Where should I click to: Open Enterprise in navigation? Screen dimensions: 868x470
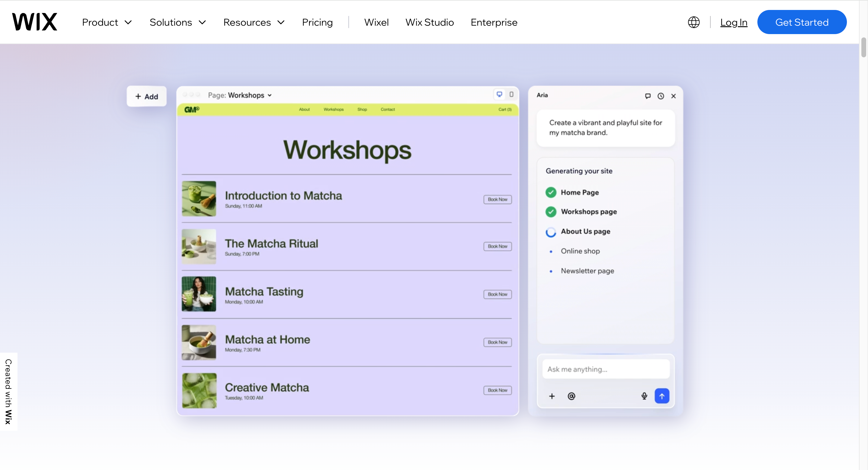click(x=494, y=22)
